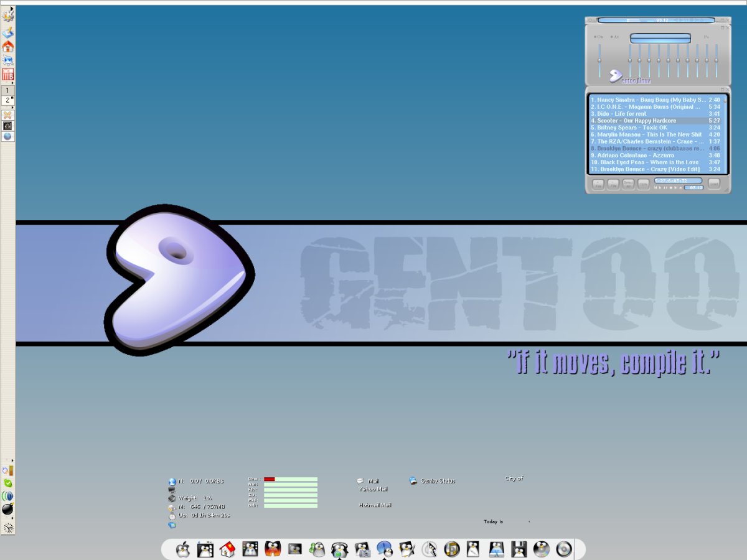Image resolution: width=747 pixels, height=560 pixels.
Task: Open the red-roof house icon in the dock
Action: coord(227,549)
